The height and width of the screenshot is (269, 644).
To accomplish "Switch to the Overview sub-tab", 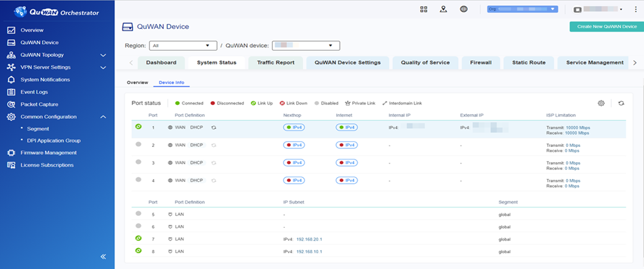I will (x=137, y=83).
